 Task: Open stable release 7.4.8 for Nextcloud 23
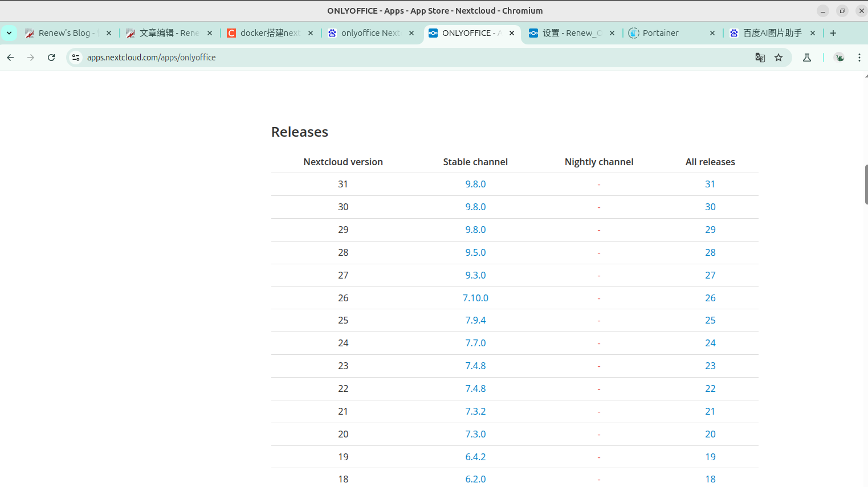click(x=475, y=366)
